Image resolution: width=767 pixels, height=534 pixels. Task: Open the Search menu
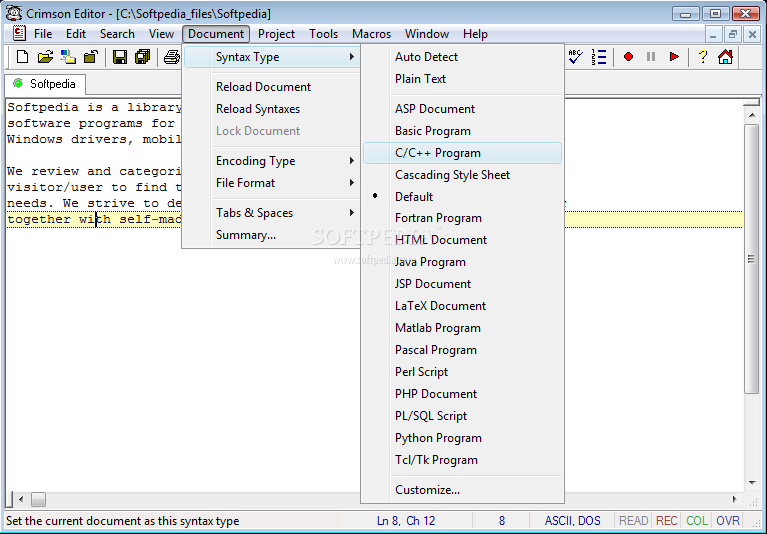tap(117, 34)
